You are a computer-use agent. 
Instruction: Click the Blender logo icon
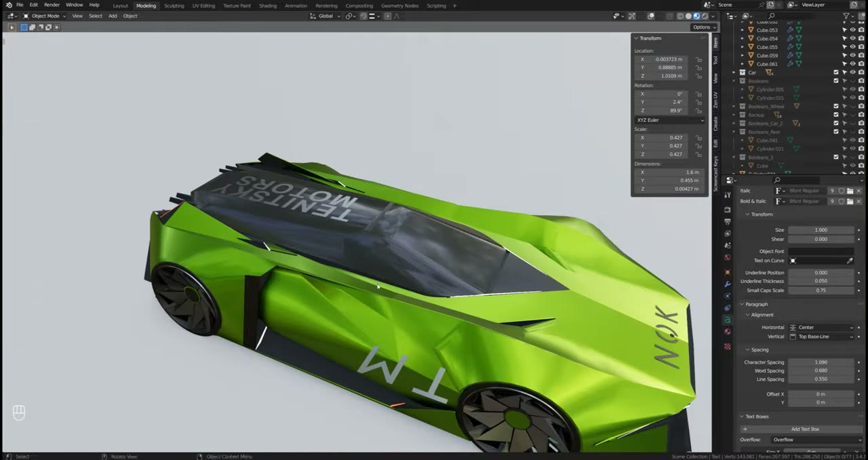[x=9, y=5]
